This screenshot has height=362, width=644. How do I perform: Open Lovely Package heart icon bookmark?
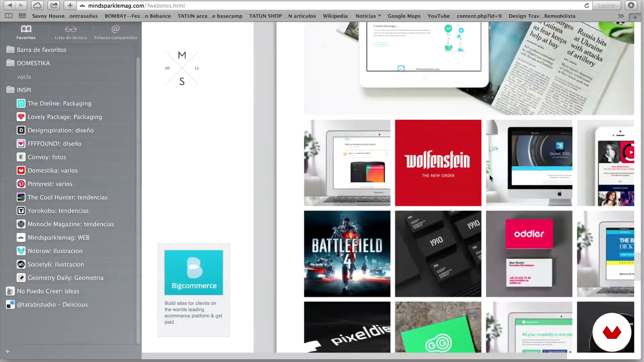point(21,117)
